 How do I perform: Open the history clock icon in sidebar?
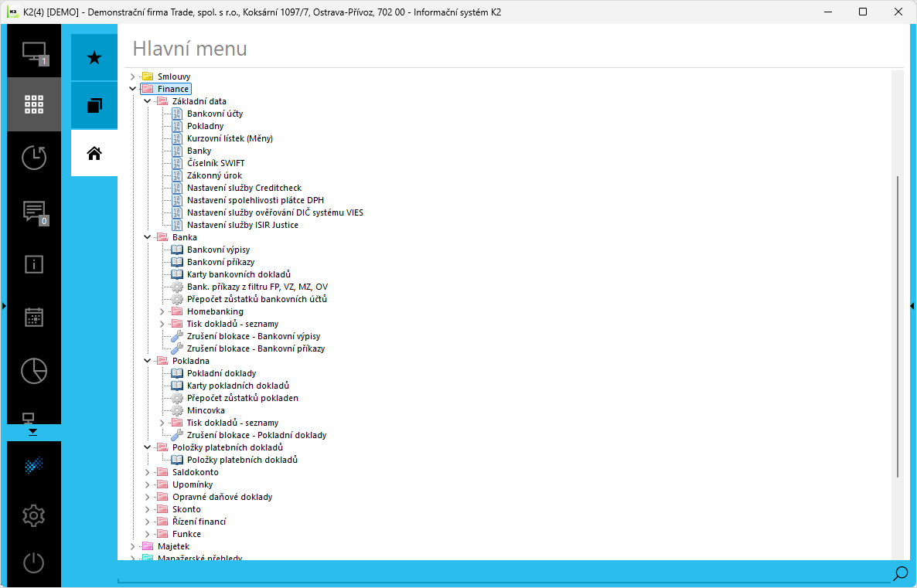(34, 158)
